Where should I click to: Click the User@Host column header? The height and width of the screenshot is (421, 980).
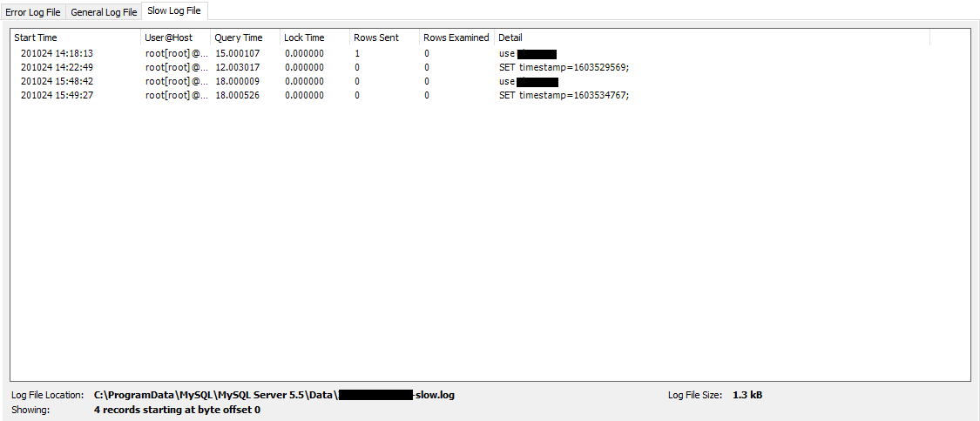coord(176,37)
